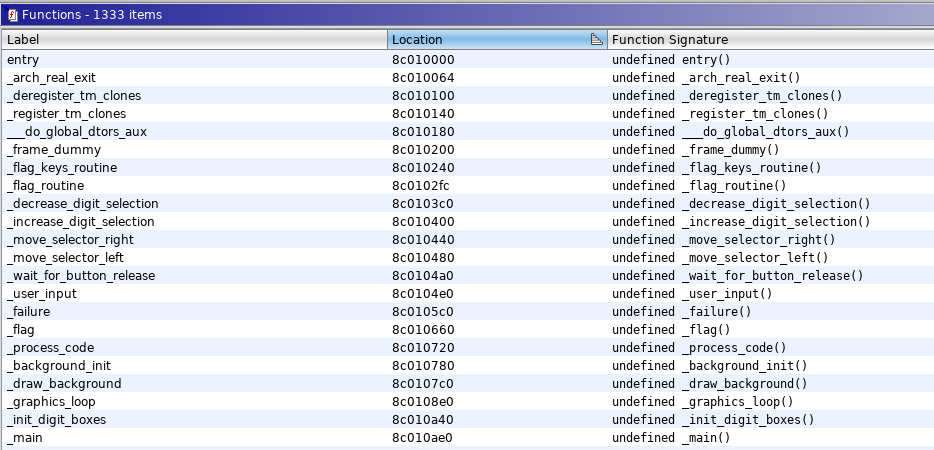Click location 8c010780
The image size is (934, 450).
click(x=423, y=365)
